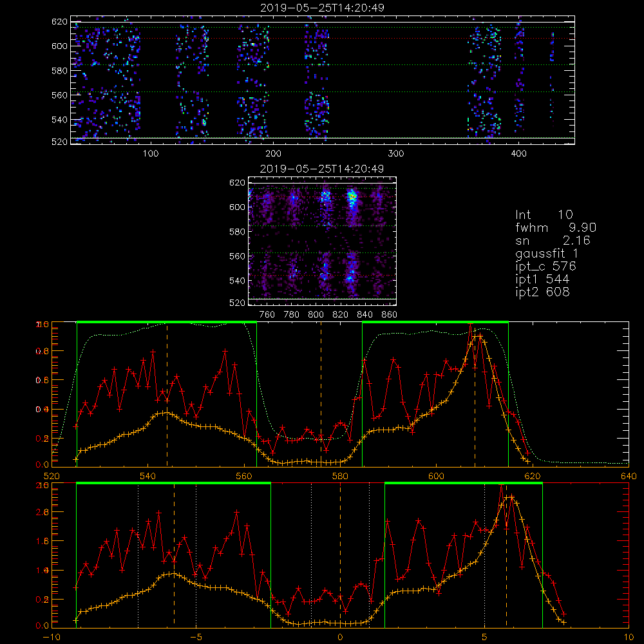
Task: Click the 840 tick label under zoomed image
Action: pos(365,315)
